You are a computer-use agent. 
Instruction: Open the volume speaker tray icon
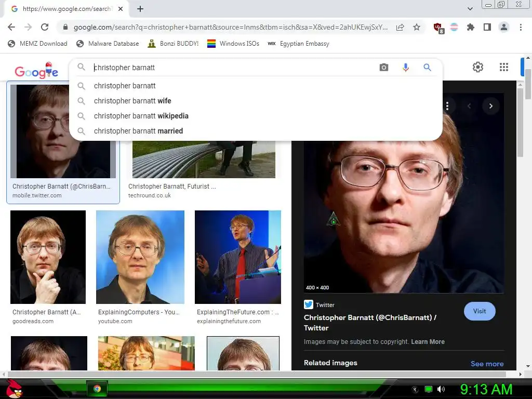click(x=441, y=389)
